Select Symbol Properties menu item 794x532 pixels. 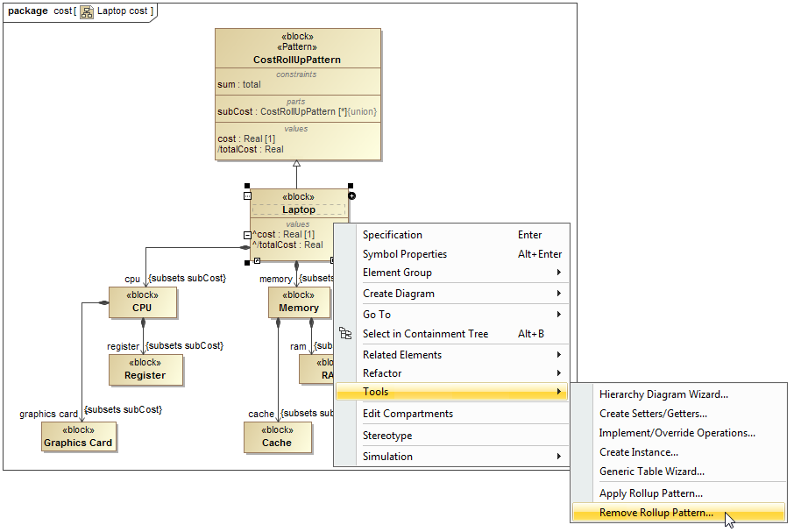(x=405, y=254)
